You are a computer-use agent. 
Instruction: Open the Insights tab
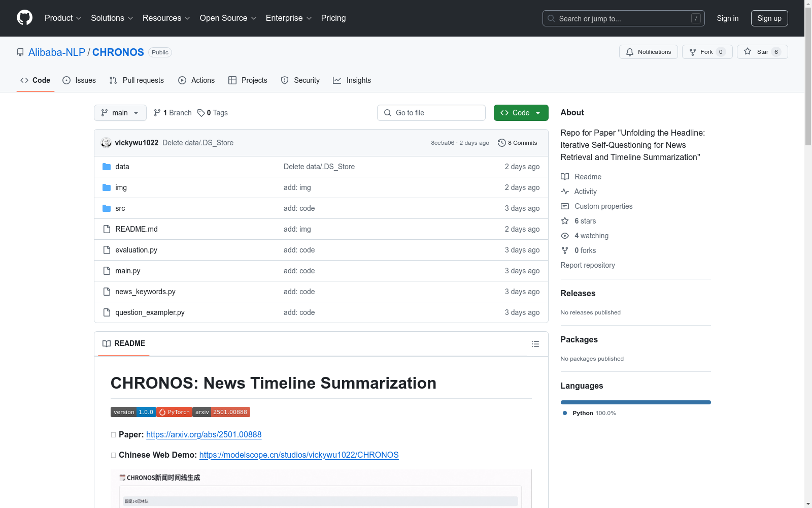352,80
